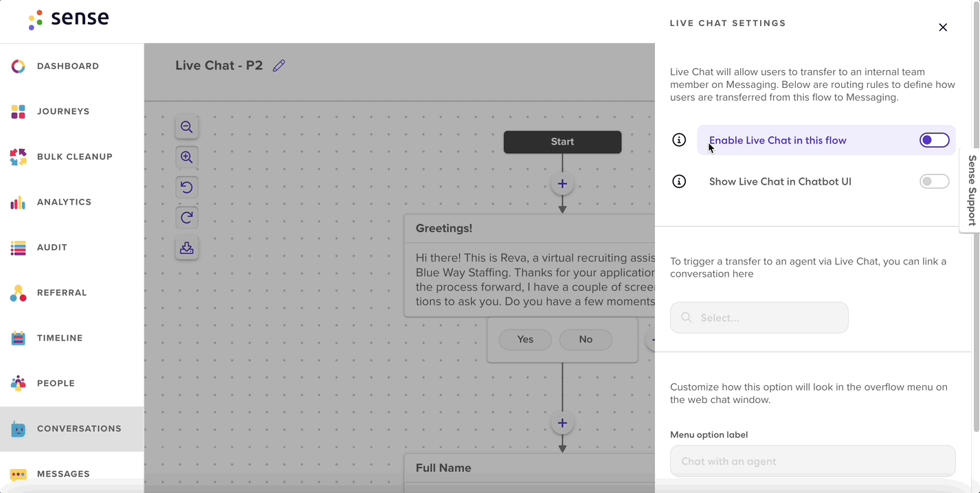Click info icon beside Enable Live Chat

[679, 140]
